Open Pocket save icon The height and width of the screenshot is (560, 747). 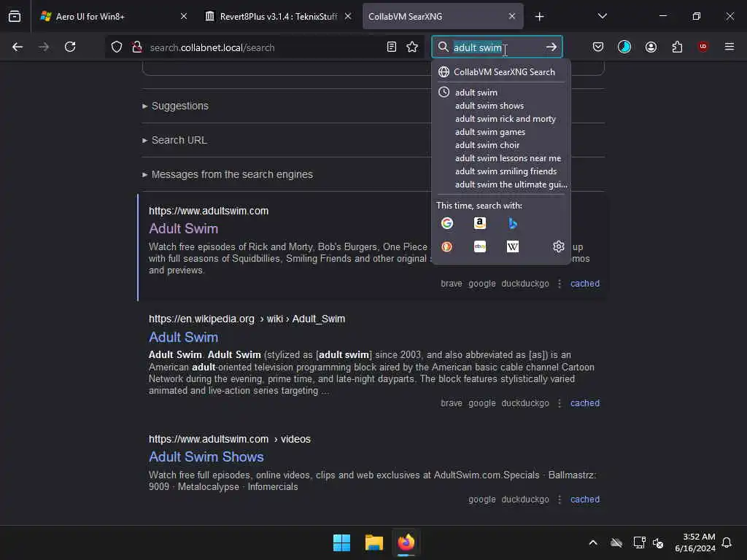point(598,47)
